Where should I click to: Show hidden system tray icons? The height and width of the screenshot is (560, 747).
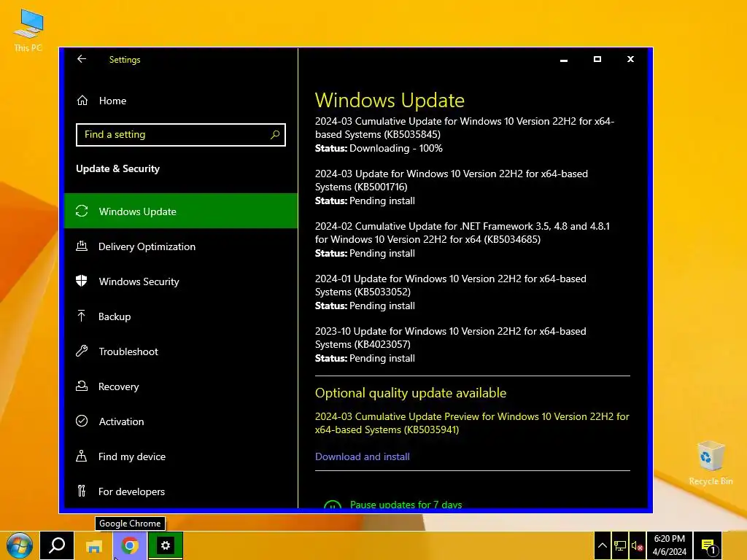(602, 545)
